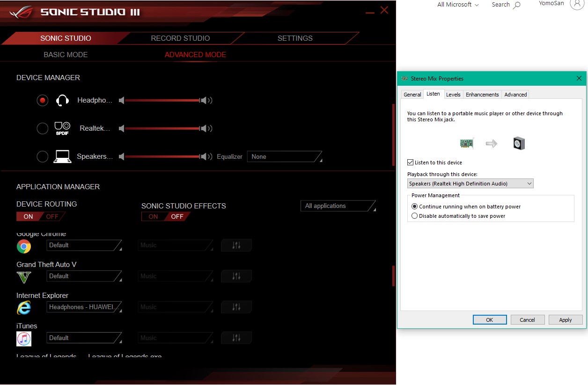Screen dimensions: 588x385
Task: Close the Sonic Studio III window
Action: (384, 10)
